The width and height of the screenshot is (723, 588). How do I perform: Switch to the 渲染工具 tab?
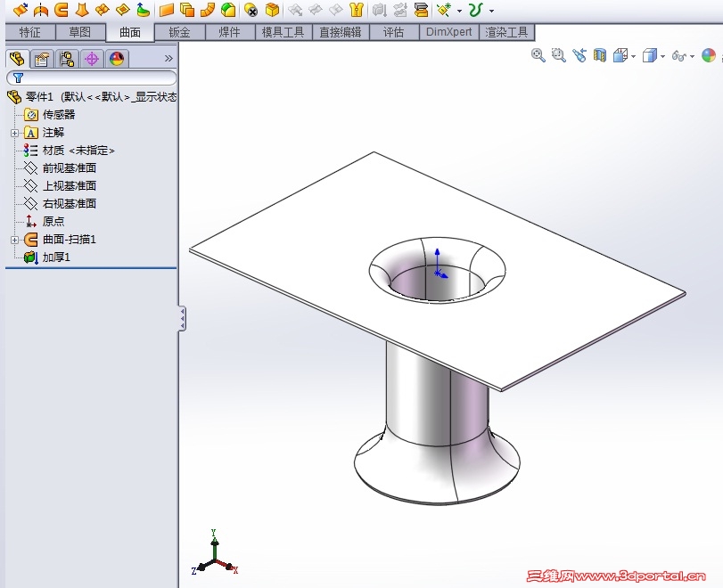506,32
